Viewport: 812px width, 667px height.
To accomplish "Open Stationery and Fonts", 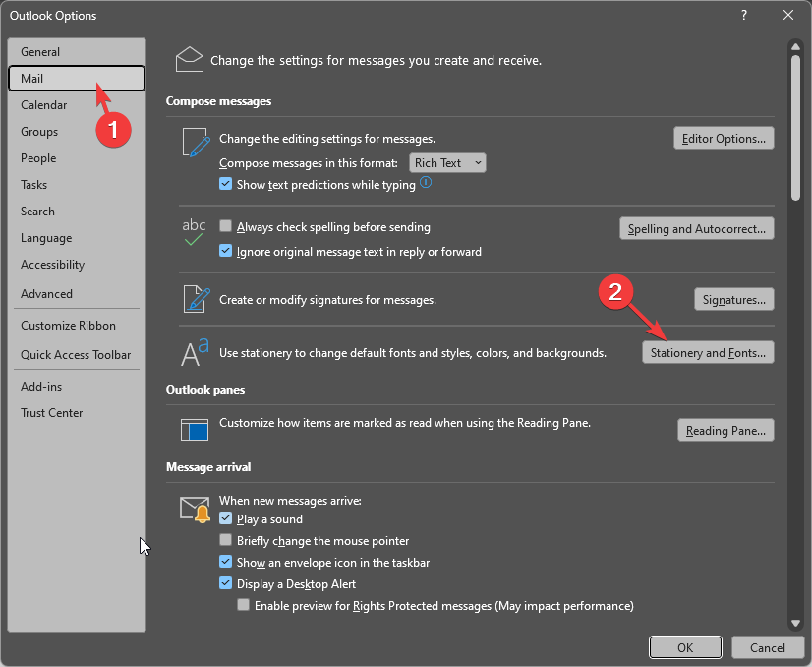I will (708, 352).
